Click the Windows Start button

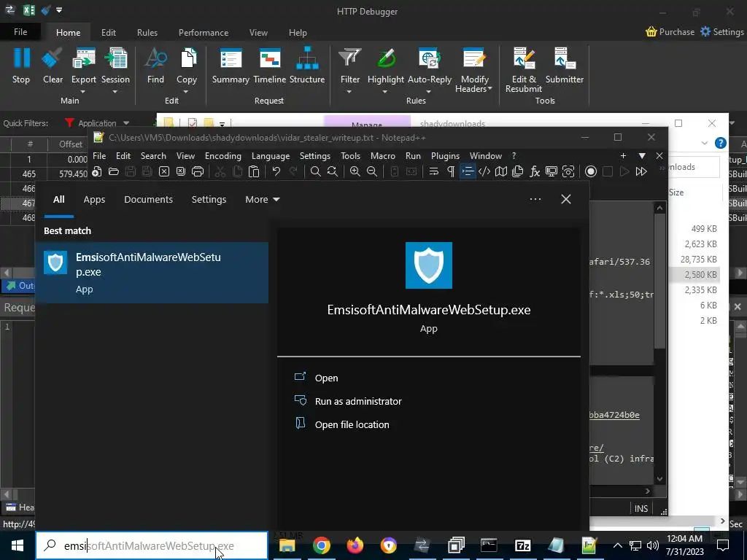tap(18, 545)
